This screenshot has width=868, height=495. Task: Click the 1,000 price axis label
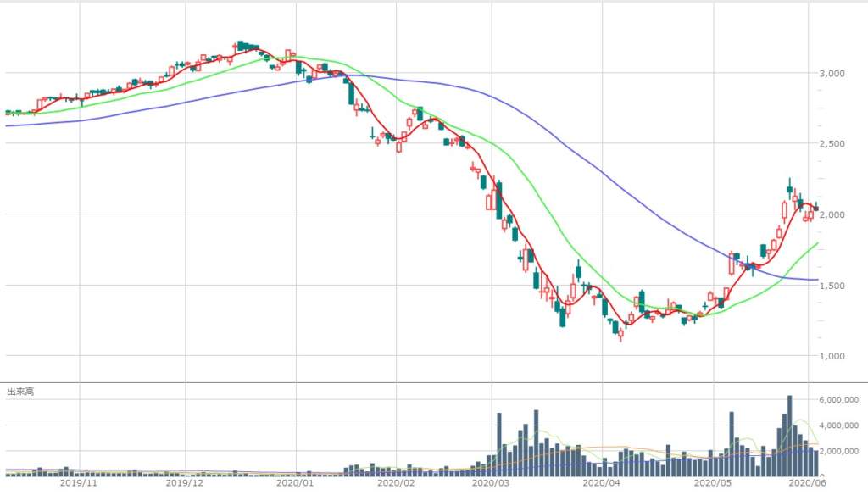(832, 356)
